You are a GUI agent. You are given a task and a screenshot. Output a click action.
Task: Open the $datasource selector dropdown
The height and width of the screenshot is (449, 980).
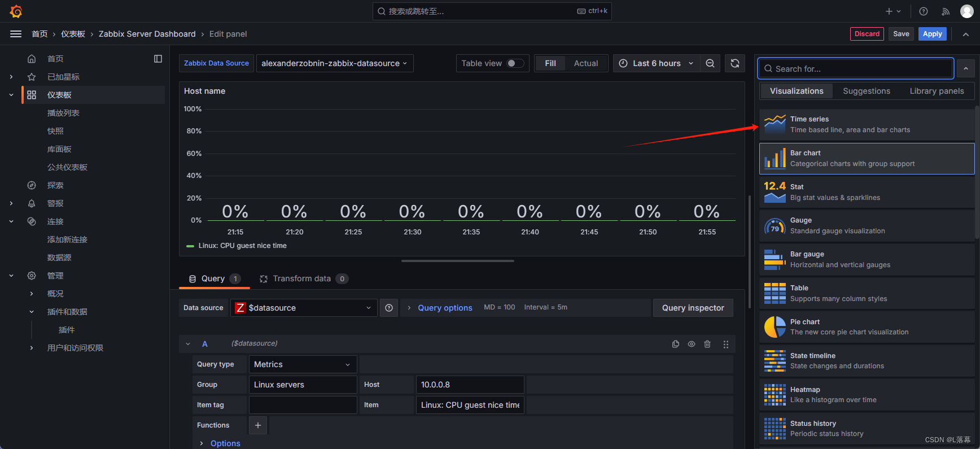[x=304, y=308]
